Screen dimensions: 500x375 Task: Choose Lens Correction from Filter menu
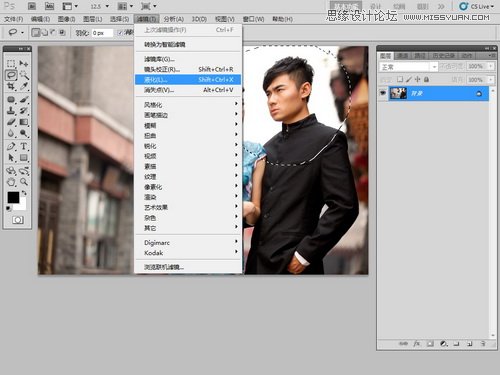pyautogui.click(x=188, y=69)
